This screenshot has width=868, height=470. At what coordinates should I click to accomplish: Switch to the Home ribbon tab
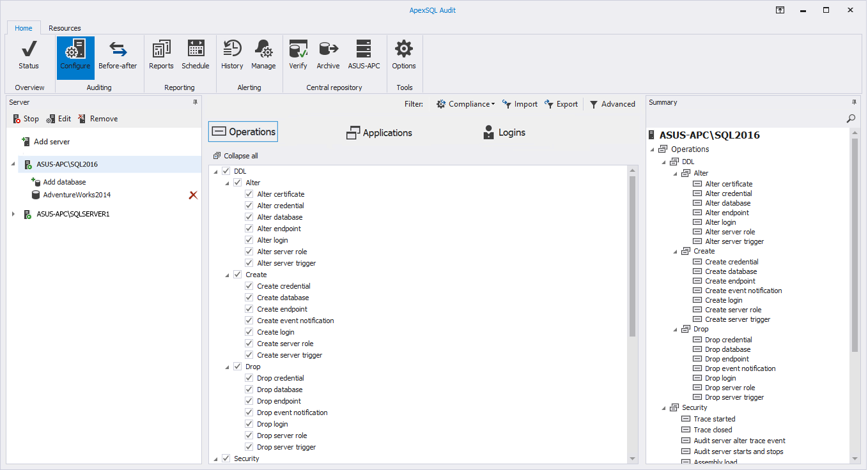[x=24, y=28]
